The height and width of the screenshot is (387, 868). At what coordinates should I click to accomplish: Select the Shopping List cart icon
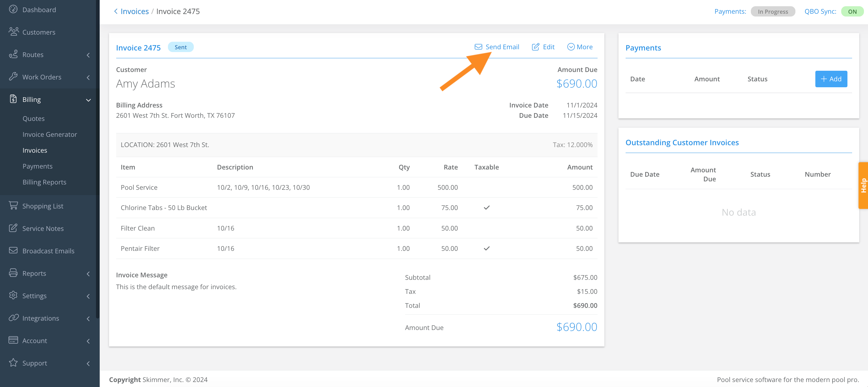13,205
